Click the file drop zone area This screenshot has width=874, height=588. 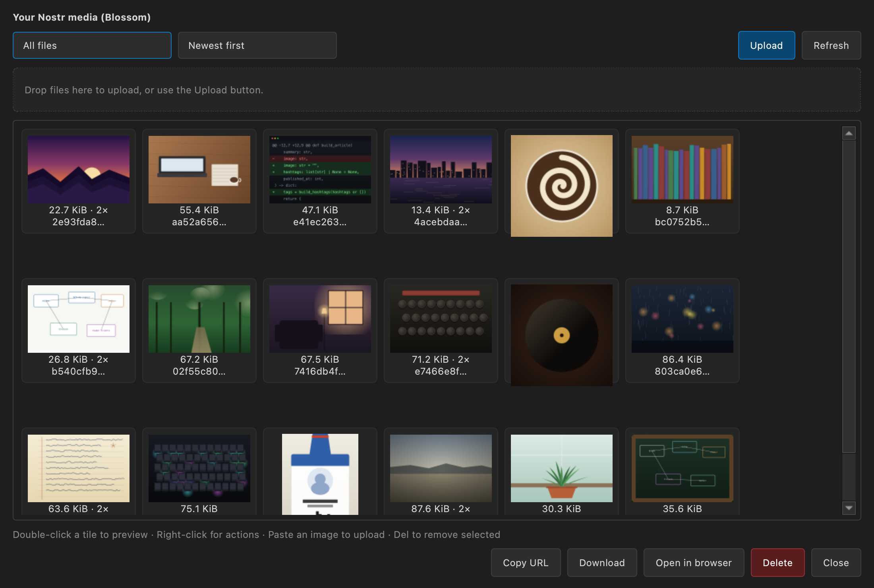[437, 90]
